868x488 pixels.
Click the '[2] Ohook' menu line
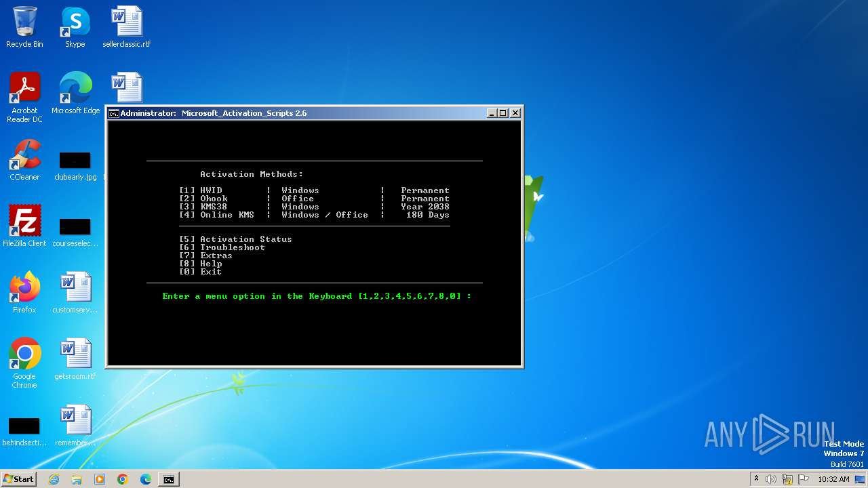click(315, 199)
